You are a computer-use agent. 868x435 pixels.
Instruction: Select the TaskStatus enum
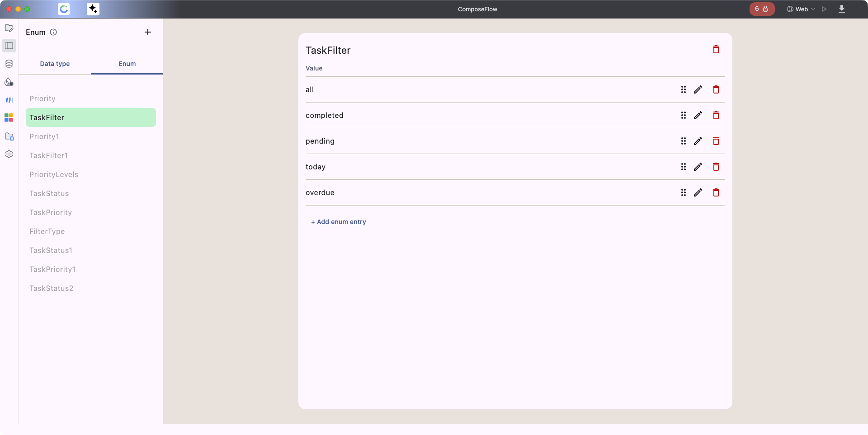click(x=91, y=193)
